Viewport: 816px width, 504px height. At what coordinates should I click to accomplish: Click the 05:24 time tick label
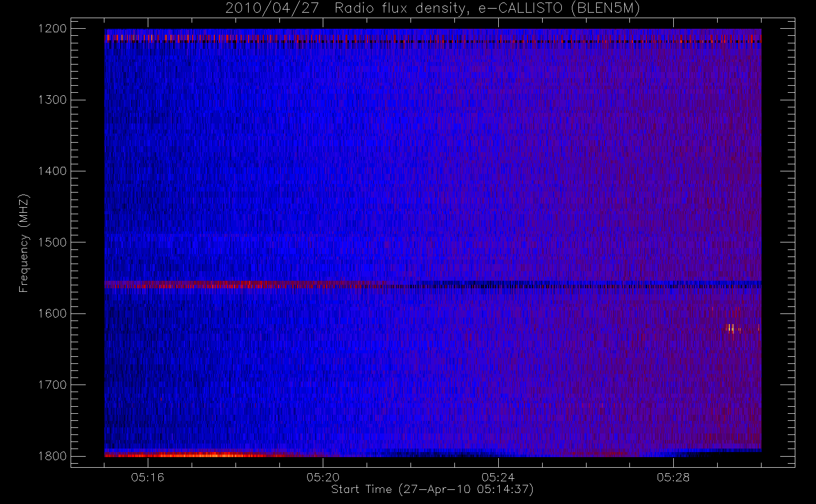498,477
